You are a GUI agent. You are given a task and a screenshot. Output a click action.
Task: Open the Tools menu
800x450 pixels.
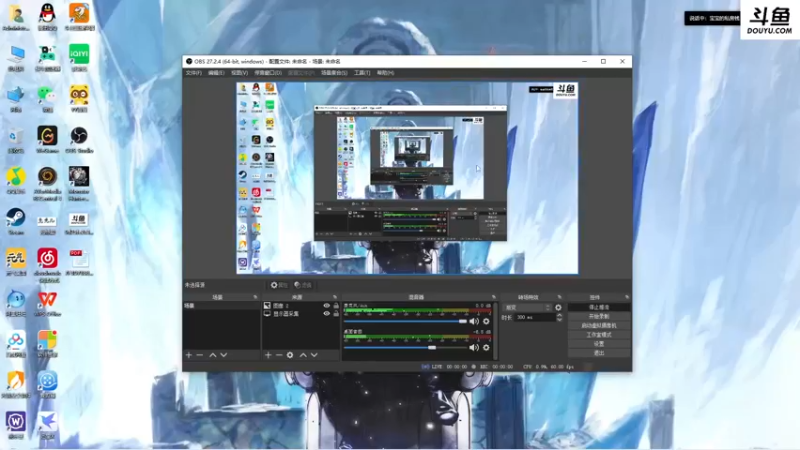click(362, 73)
